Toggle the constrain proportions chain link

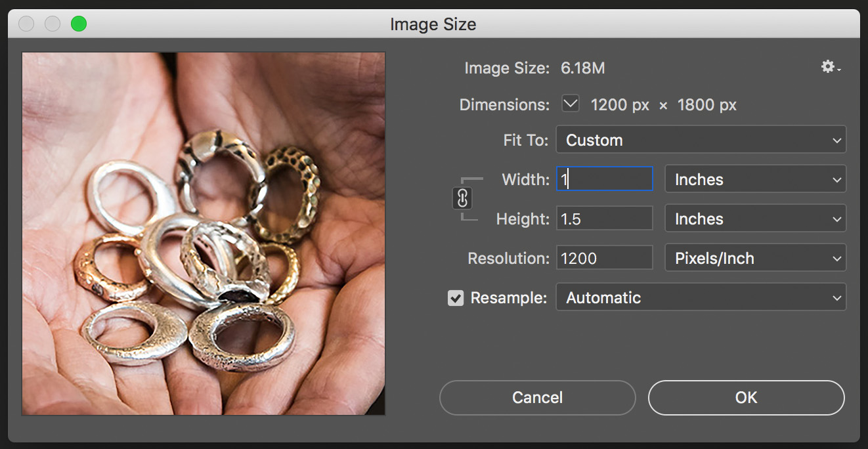click(462, 198)
